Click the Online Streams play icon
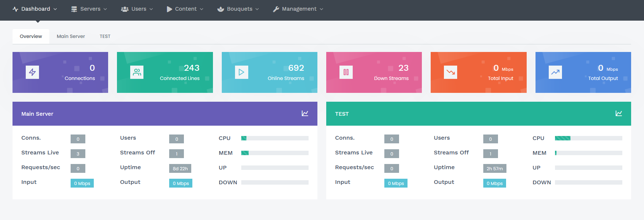 pyautogui.click(x=241, y=72)
